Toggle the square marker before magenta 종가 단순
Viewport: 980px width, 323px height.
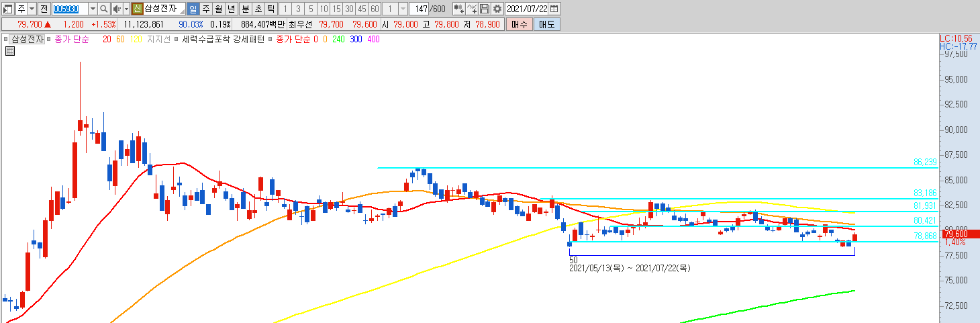(49, 40)
